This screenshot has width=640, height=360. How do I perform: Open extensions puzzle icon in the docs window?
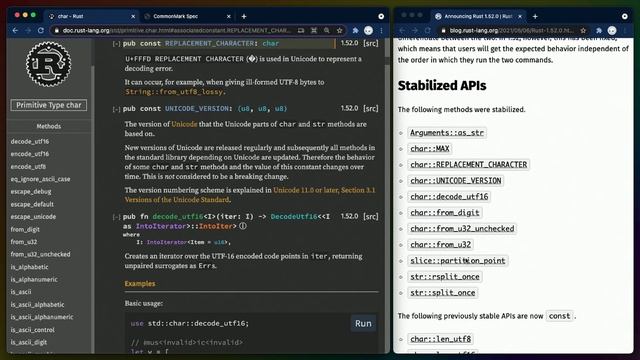pyautogui.click(x=356, y=31)
